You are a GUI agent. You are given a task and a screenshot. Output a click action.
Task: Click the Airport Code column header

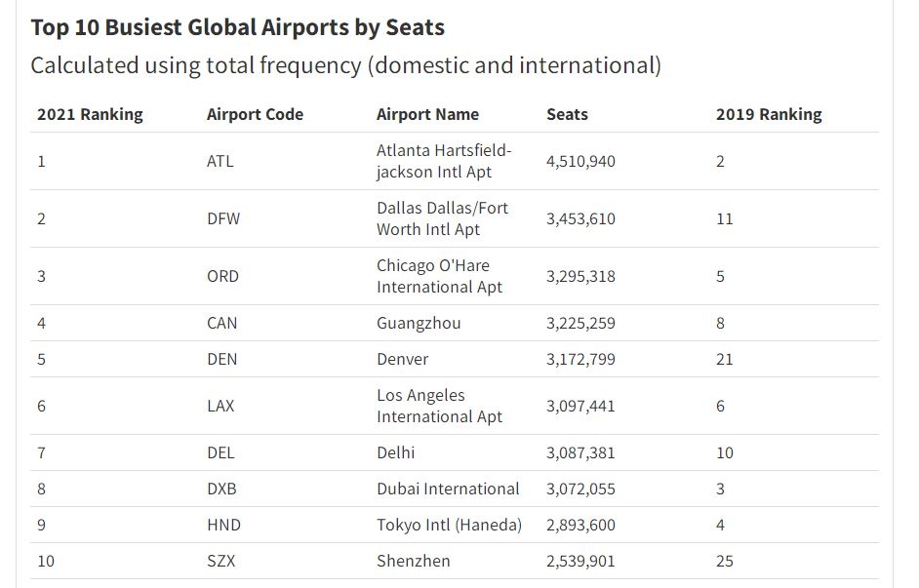pos(255,114)
